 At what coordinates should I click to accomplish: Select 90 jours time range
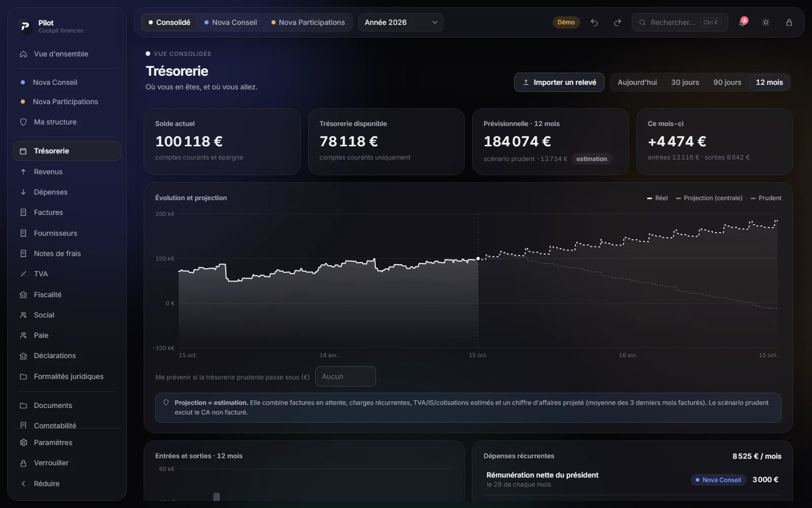pyautogui.click(x=727, y=82)
